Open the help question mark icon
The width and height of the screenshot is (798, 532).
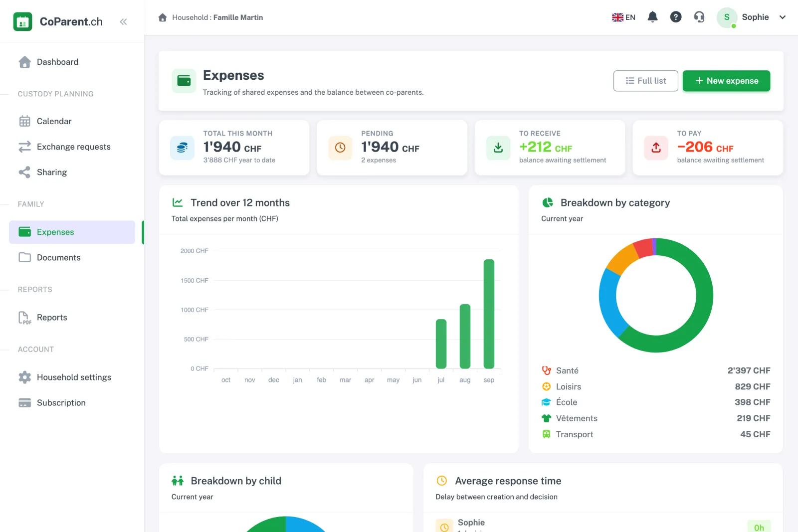point(676,17)
